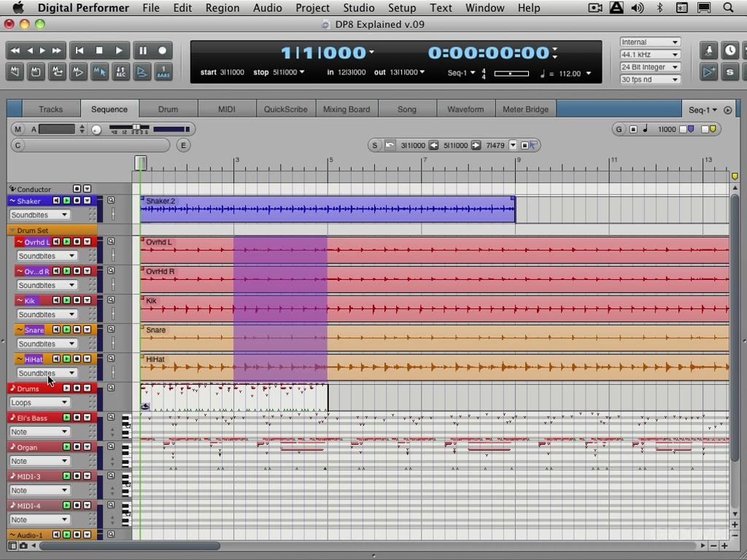Switch to the Waveform tab
Viewport: 747px width, 560px height.
click(x=465, y=109)
